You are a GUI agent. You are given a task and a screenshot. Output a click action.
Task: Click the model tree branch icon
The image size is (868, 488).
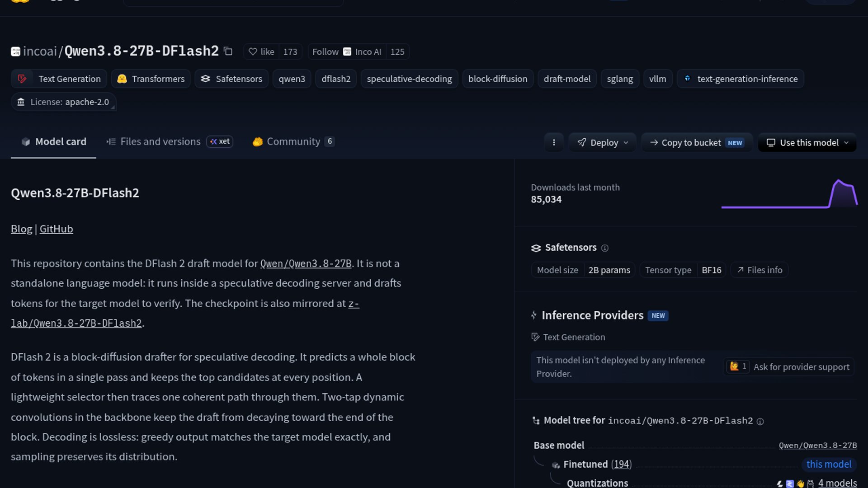click(x=536, y=421)
